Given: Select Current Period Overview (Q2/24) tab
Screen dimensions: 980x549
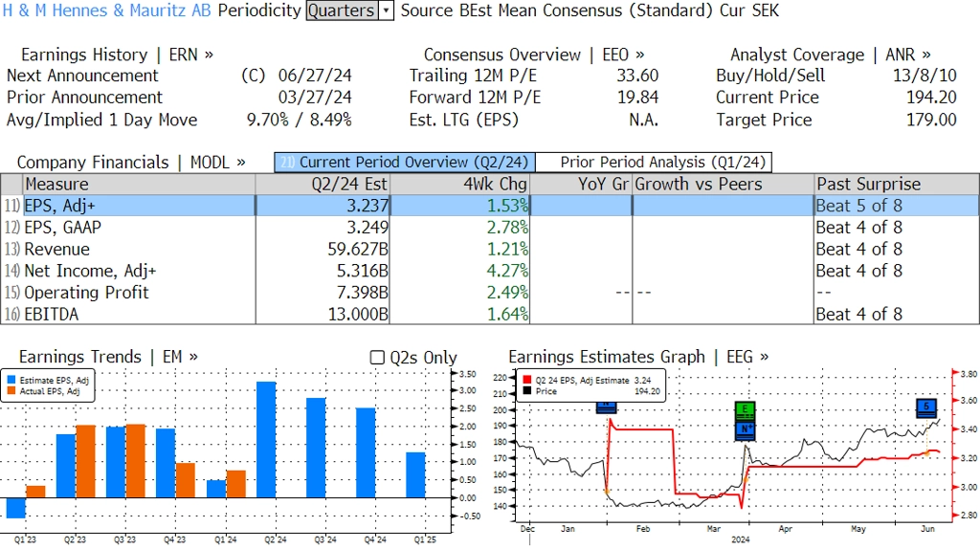Looking at the screenshot, I should click(405, 163).
